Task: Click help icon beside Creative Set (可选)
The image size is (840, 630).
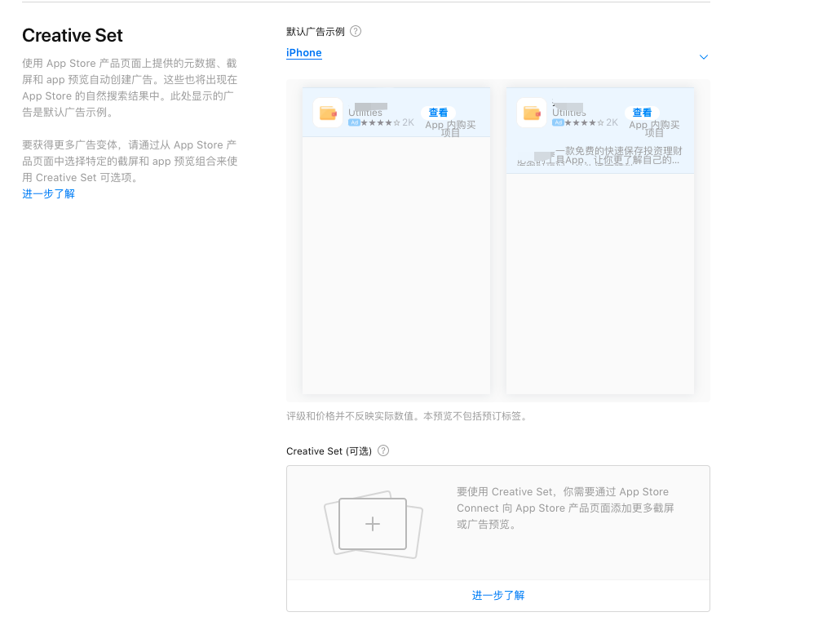Action: click(x=383, y=451)
